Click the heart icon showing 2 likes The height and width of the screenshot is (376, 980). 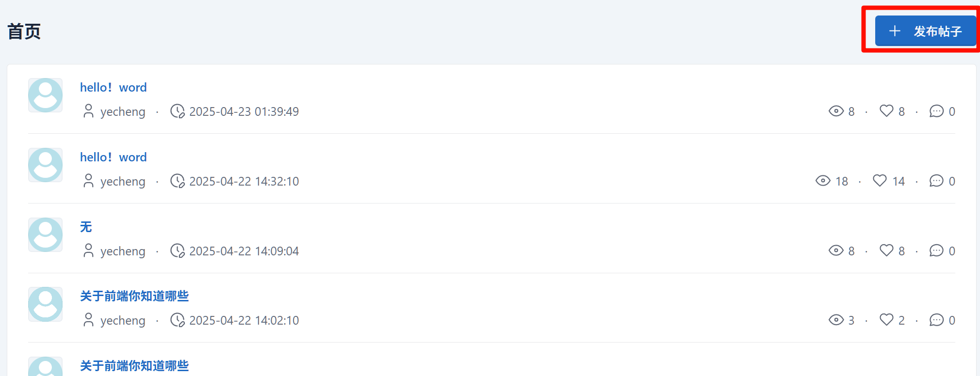[x=886, y=320]
